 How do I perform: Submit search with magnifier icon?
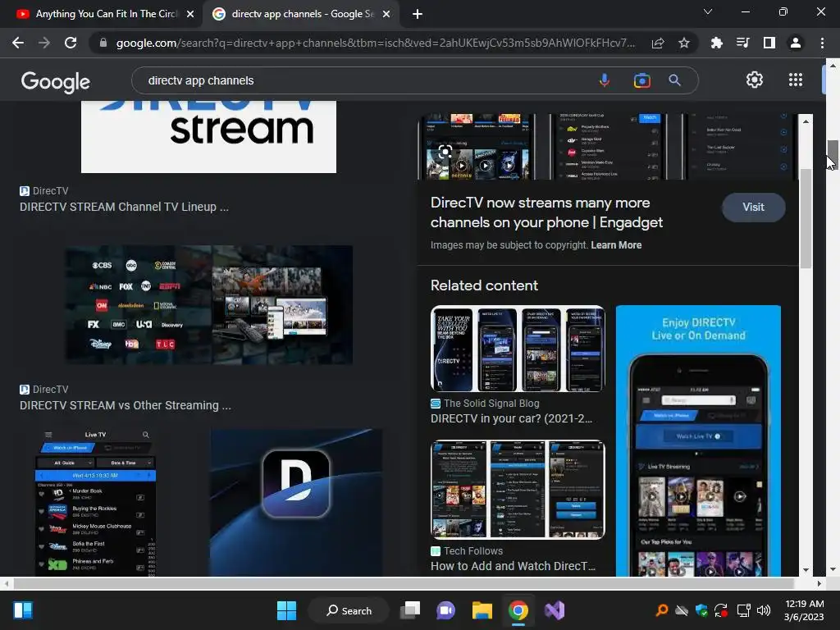click(x=674, y=80)
